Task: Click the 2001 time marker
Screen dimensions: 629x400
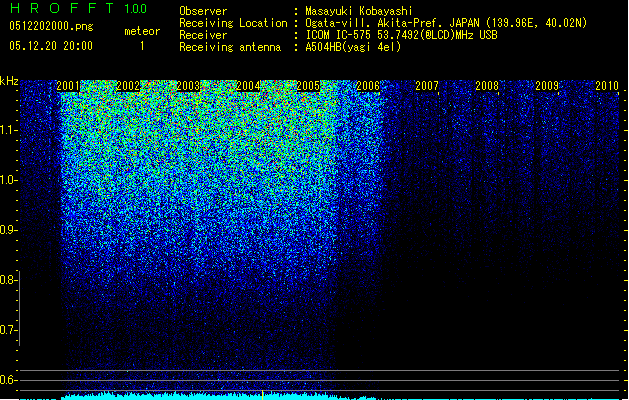Action: [x=68, y=86]
